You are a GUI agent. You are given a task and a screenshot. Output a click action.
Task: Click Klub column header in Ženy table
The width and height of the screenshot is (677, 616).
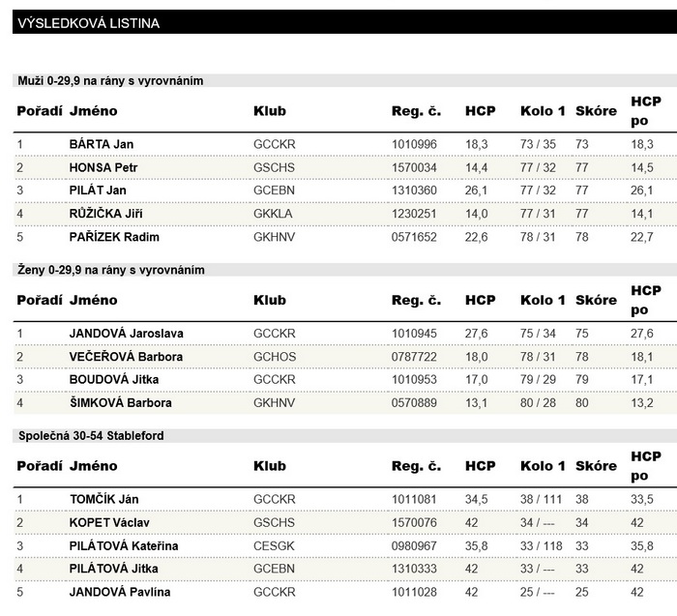(270, 300)
